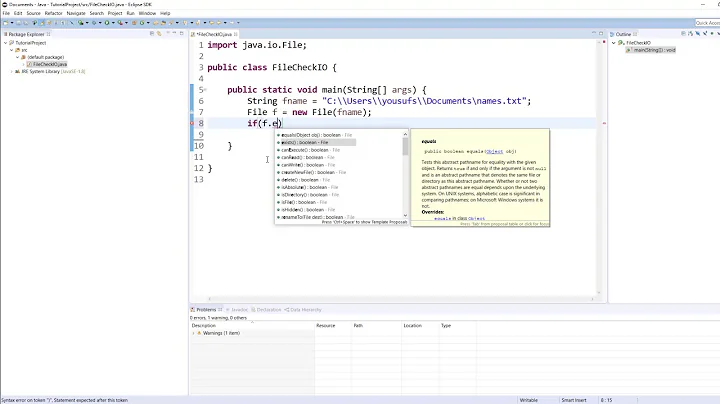Click the Open Type toolbar icon

point(155,22)
